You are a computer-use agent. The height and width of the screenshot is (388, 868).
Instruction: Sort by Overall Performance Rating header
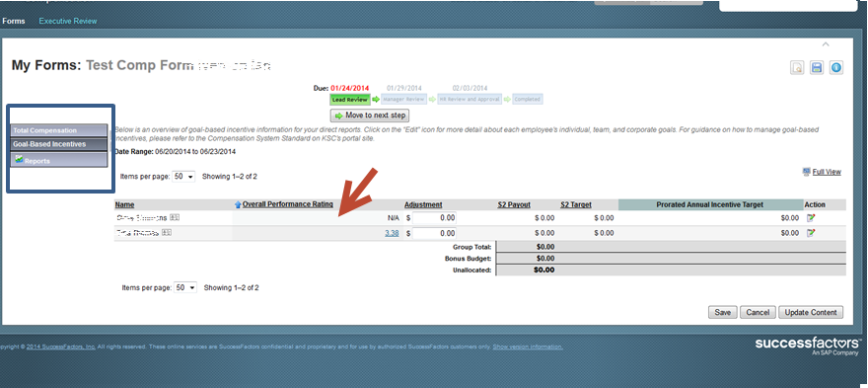pos(288,204)
